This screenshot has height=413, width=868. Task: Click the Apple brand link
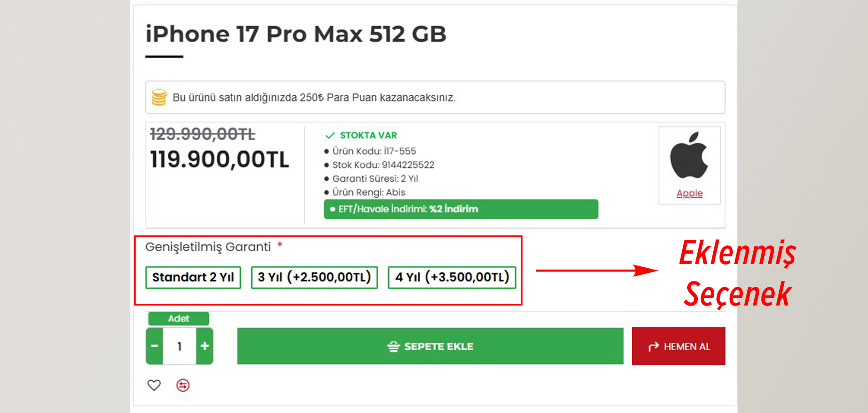point(689,193)
